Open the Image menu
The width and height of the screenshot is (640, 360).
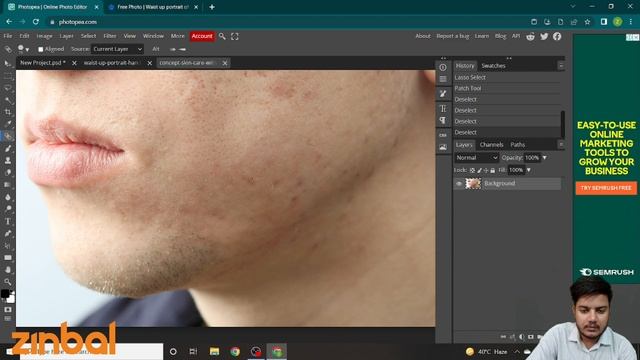point(44,36)
